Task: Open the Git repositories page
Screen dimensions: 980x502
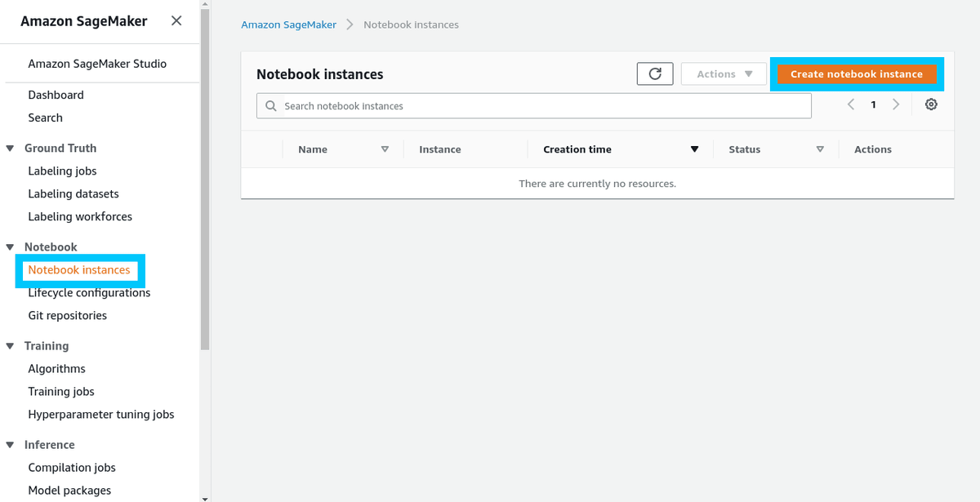Action: tap(67, 315)
